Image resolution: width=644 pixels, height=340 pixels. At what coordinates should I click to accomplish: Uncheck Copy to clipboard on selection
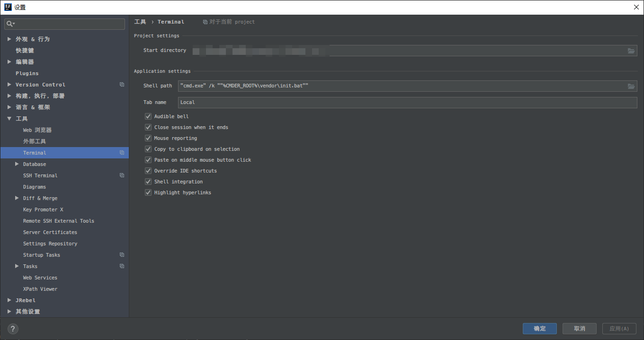[148, 149]
